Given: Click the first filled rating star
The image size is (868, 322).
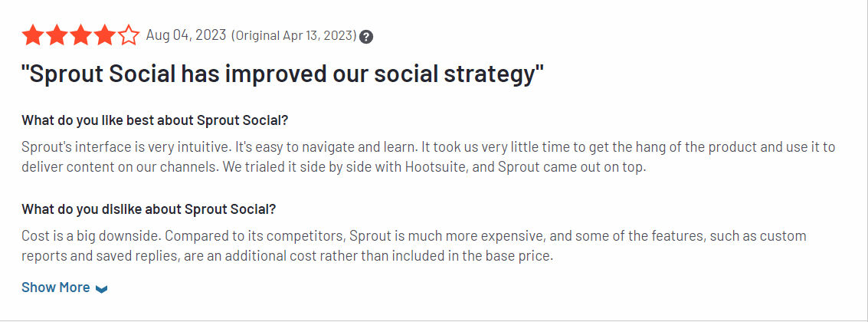Looking at the screenshot, I should 32,36.
